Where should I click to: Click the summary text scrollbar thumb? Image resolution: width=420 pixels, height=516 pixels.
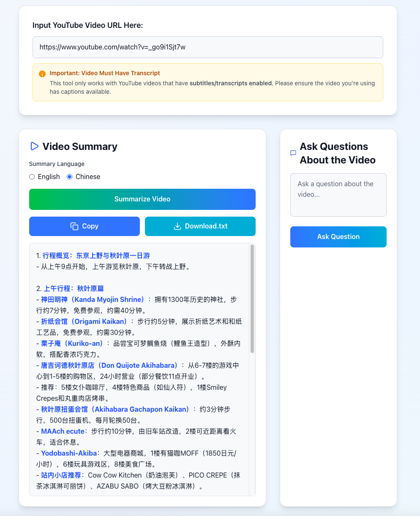[252, 299]
